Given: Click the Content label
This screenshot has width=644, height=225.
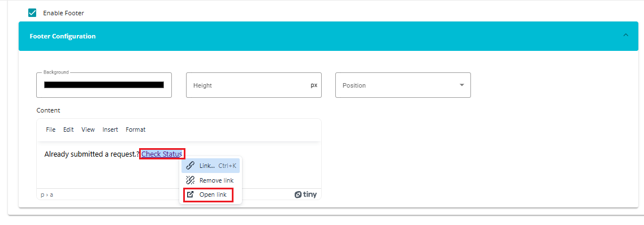Looking at the screenshot, I should (x=48, y=110).
